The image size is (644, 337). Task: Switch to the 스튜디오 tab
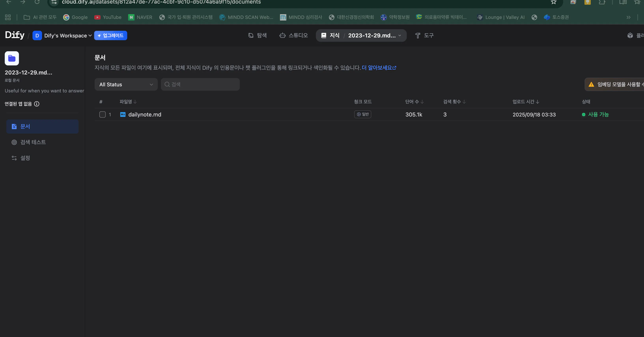pyautogui.click(x=293, y=35)
